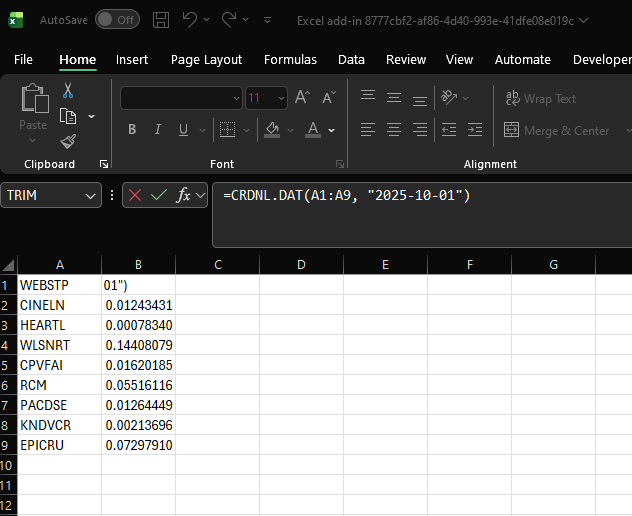Toggle Bold formatting
This screenshot has width=632, height=516.
point(132,130)
